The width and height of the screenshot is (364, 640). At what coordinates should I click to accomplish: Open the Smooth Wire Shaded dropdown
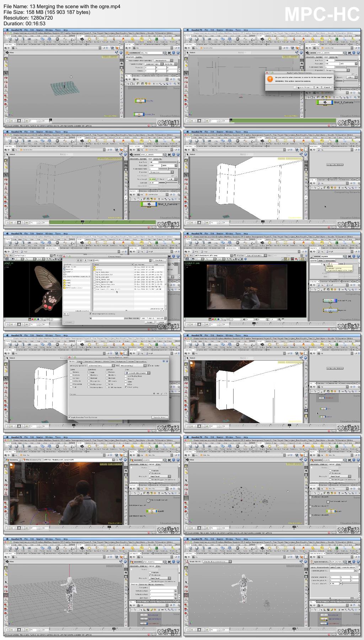coord(138,373)
